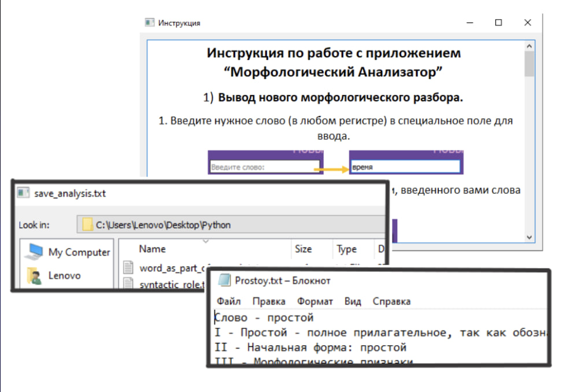Click the Type column header
Screen dimensions: 570x392
346,249
